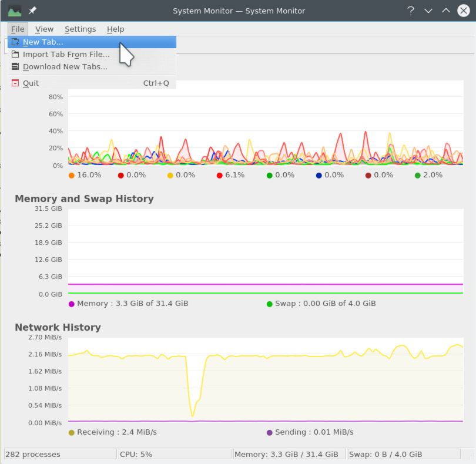
Task: Click the 2.70 MiB/s axis label
Action: 45,338
